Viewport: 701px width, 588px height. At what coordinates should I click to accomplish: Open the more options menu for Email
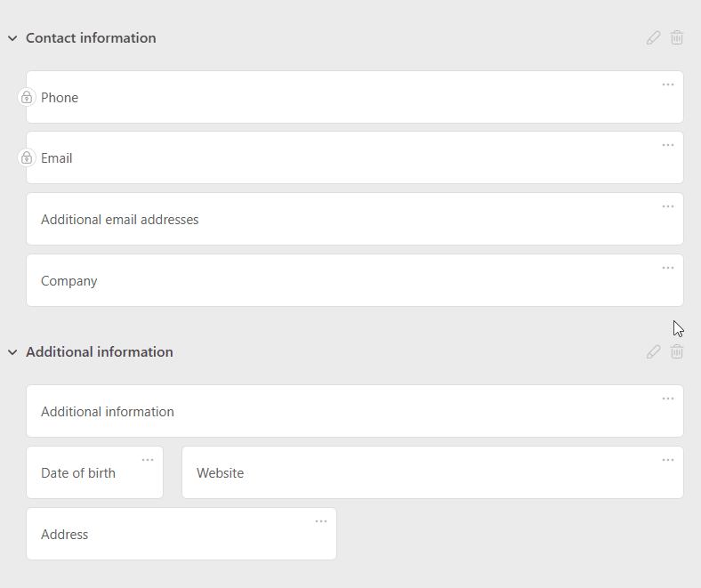click(x=668, y=145)
